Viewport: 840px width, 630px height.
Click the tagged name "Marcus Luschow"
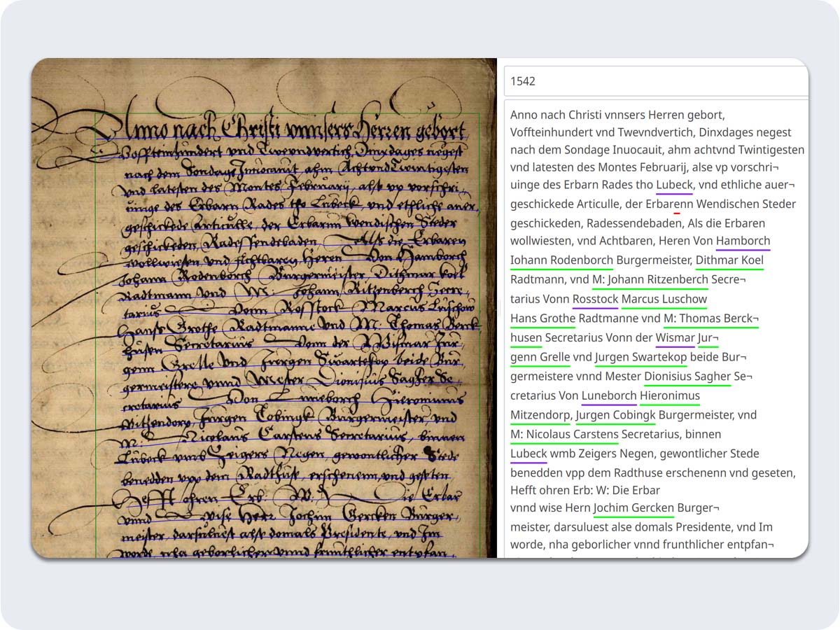click(x=664, y=299)
